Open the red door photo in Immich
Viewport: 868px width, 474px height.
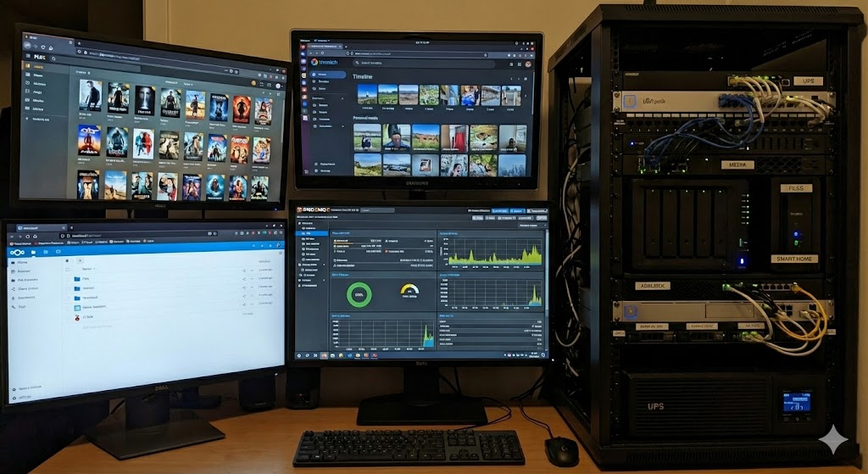[455, 138]
